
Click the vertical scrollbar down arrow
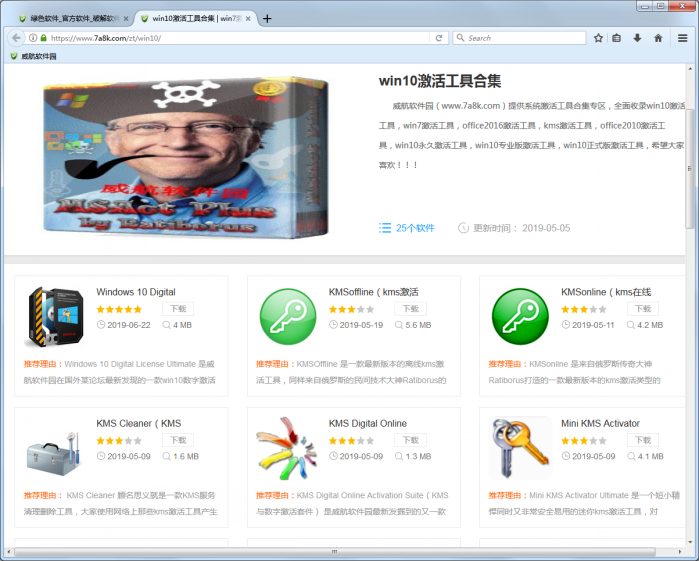tap(690, 541)
